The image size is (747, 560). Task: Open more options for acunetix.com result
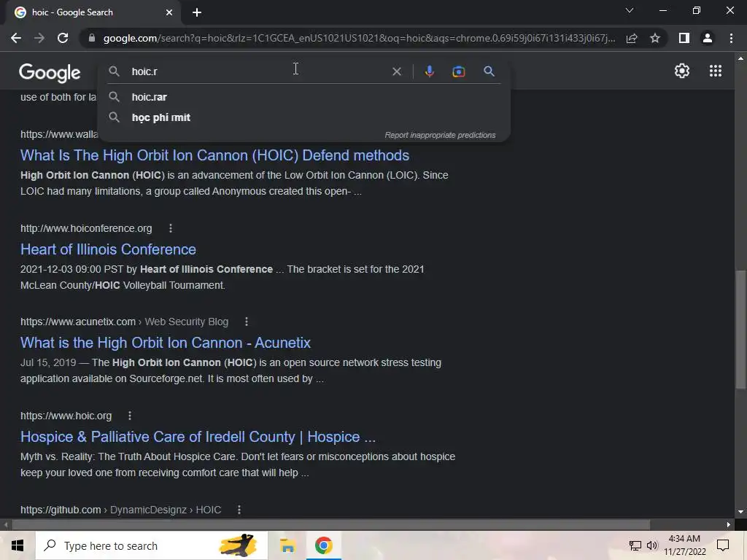[x=247, y=322]
